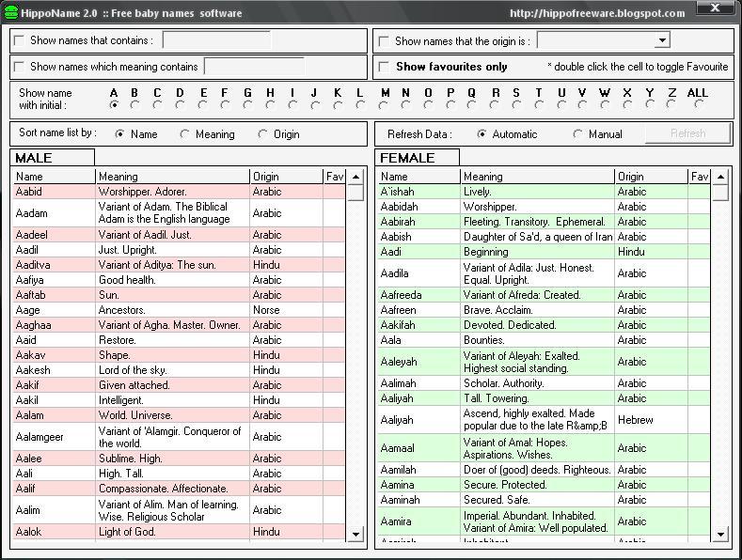The height and width of the screenshot is (560, 742).
Task: Toggle 'Show favourites only' checkbox
Action: point(385,68)
